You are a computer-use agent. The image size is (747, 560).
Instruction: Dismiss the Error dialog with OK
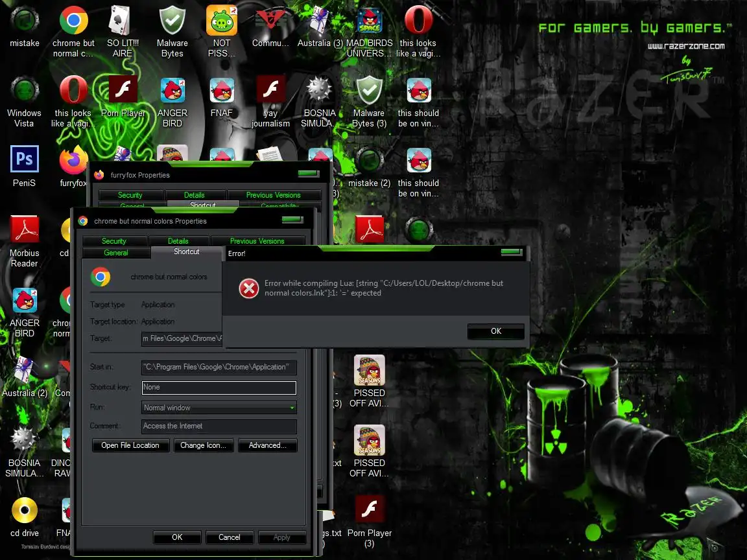(x=496, y=331)
